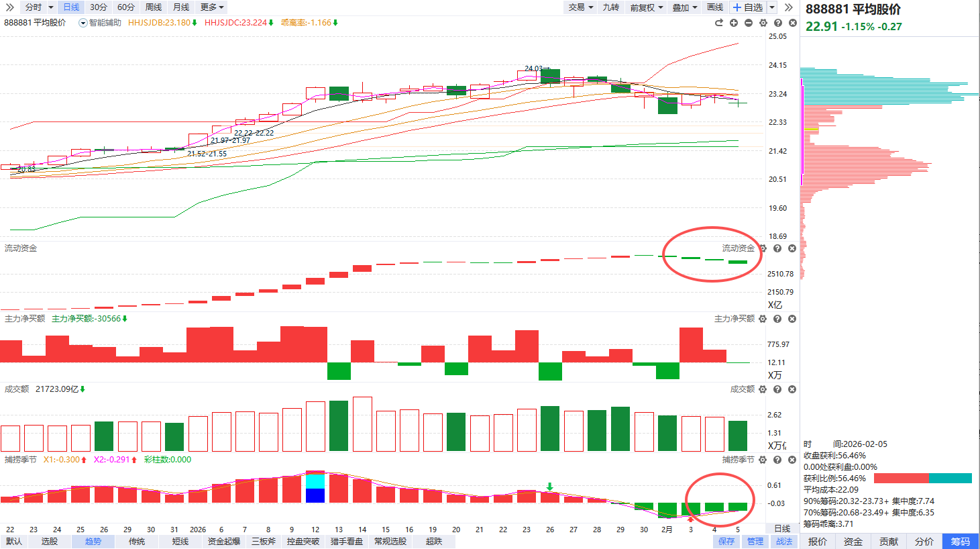
Task: Open the 前复权 adjustment dropdown
Action: click(646, 7)
